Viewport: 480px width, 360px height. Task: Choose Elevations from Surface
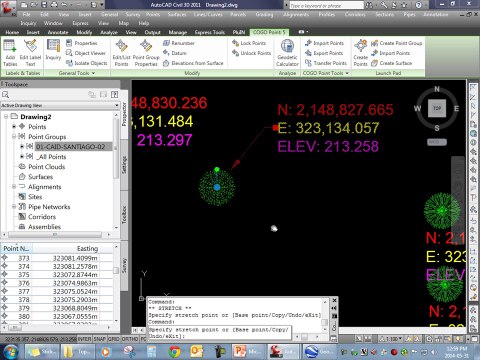click(x=193, y=63)
